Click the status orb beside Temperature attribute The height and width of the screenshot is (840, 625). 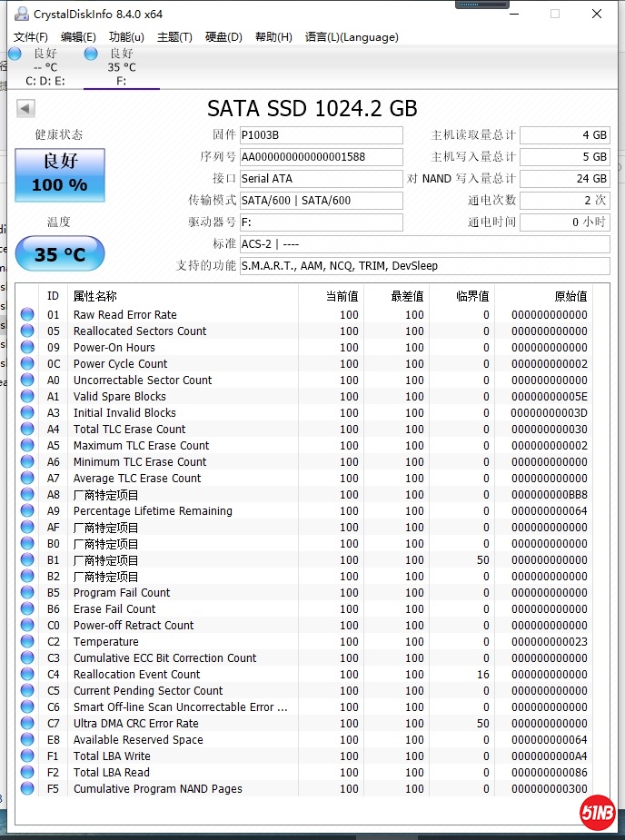tap(27, 642)
